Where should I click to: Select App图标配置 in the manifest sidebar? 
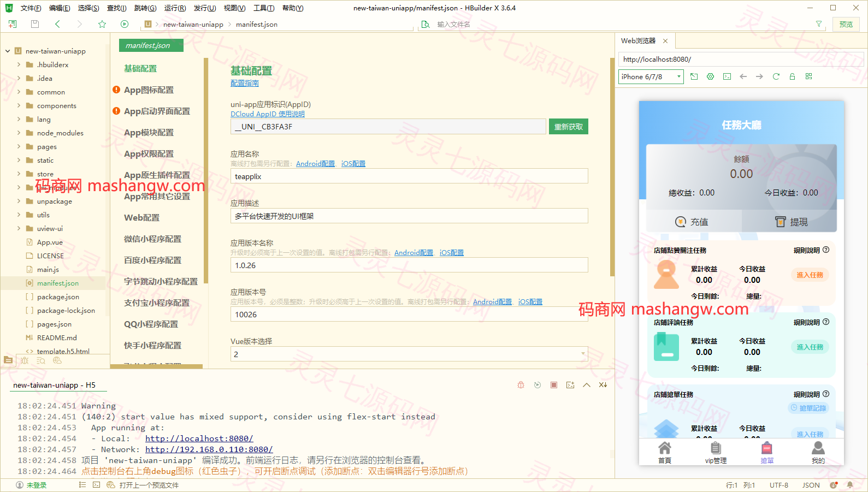pyautogui.click(x=149, y=90)
